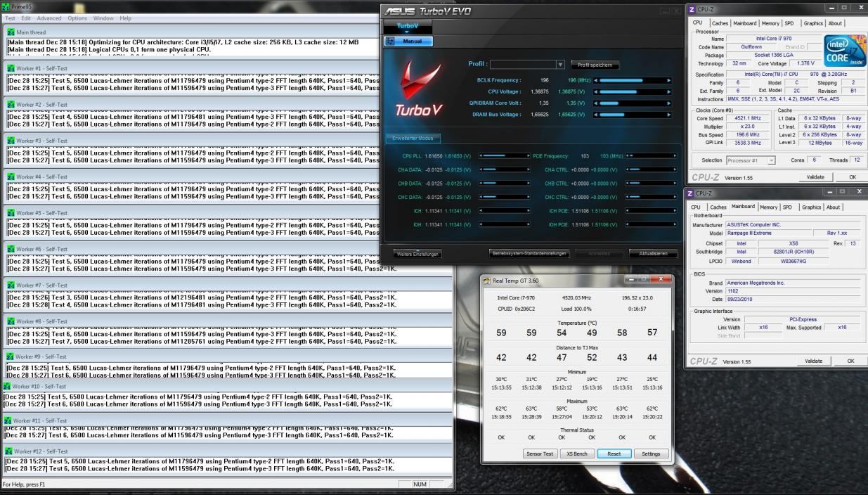The height and width of the screenshot is (495, 868).
Task: Click the Main thread window icon
Action: pyautogui.click(x=11, y=32)
